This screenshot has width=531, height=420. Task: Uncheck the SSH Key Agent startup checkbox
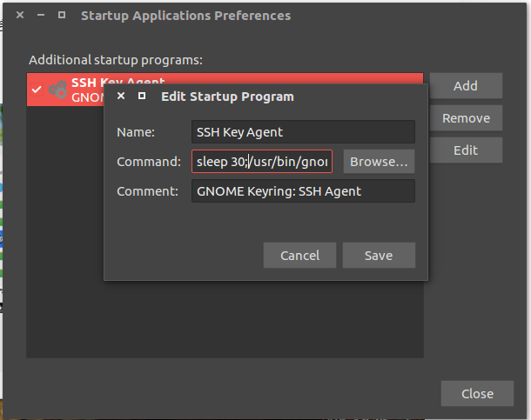[36, 89]
